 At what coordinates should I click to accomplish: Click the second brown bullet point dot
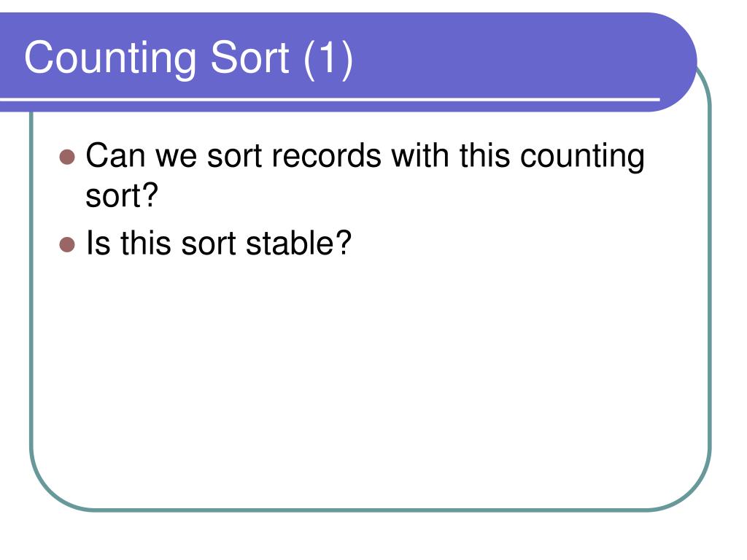point(67,244)
